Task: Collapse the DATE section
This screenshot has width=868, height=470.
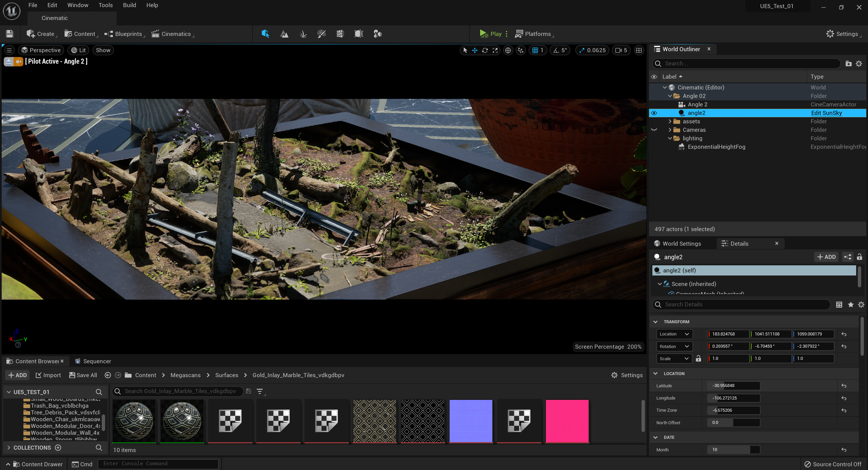Action: tap(655, 437)
